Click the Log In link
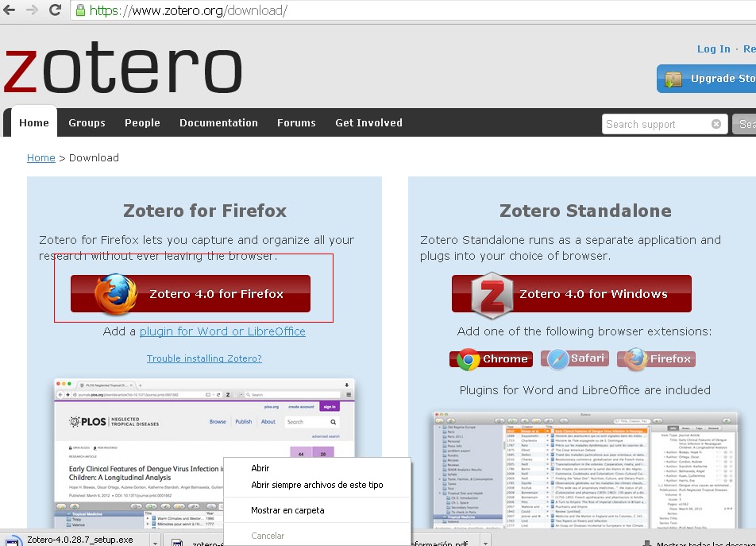 click(713, 48)
